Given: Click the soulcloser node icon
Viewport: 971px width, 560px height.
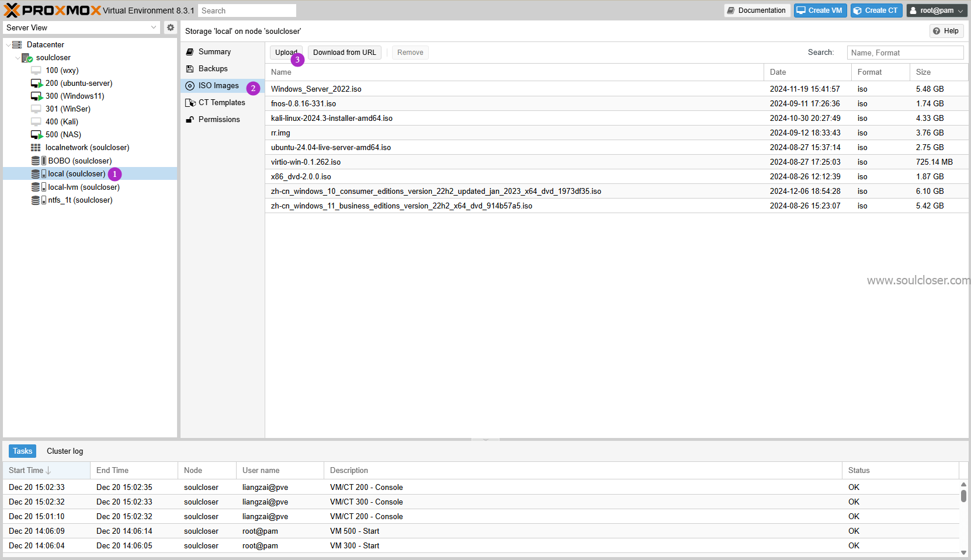Looking at the screenshot, I should (27, 58).
